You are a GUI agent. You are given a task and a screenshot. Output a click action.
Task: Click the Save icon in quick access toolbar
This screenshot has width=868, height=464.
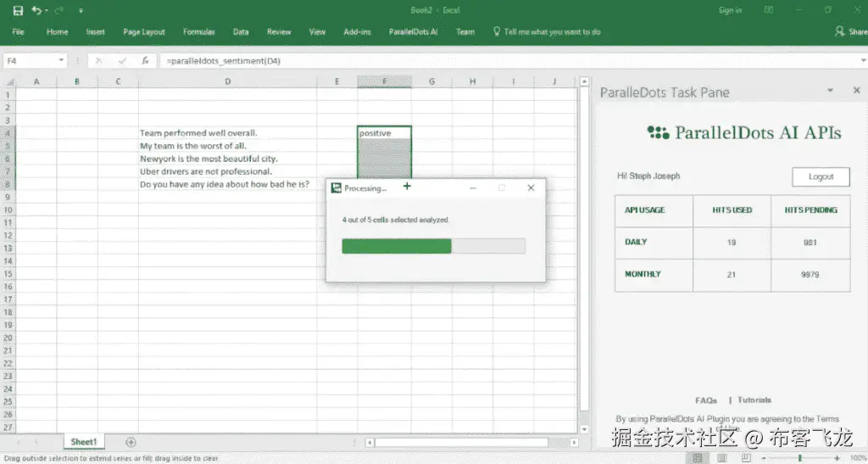point(18,10)
